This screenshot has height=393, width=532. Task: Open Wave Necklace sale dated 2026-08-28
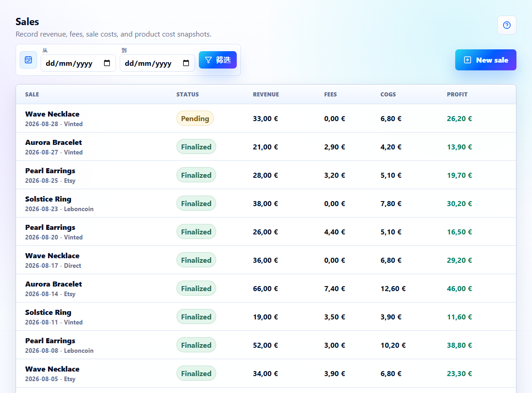pos(266,118)
